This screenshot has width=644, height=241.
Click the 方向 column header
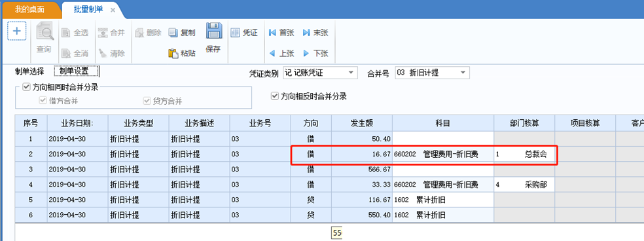312,123
